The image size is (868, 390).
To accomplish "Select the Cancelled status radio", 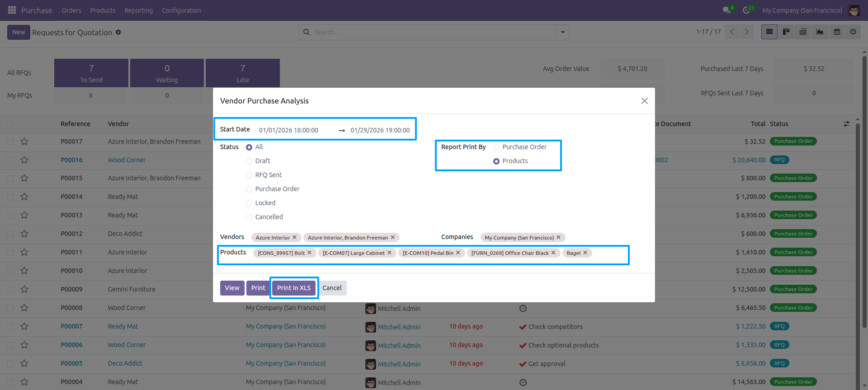I will tap(249, 217).
